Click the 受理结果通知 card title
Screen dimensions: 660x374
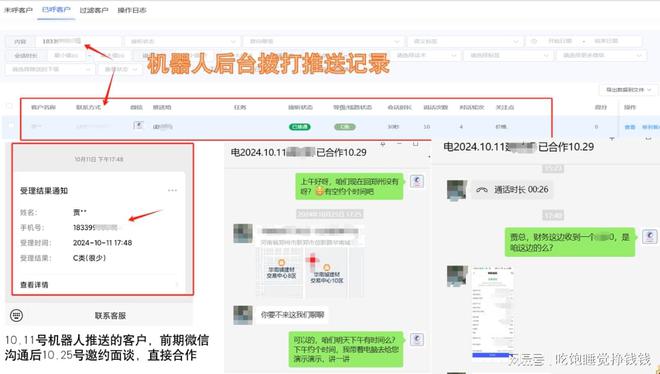(x=44, y=191)
